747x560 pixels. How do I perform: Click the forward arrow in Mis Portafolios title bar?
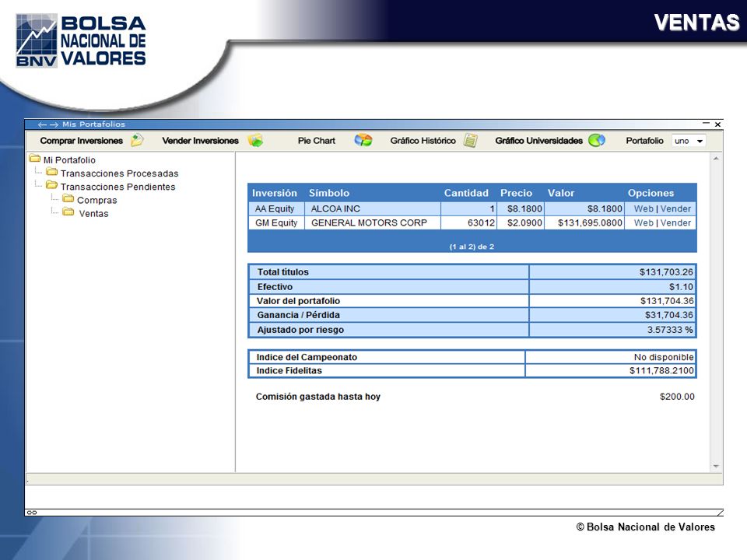[x=54, y=124]
